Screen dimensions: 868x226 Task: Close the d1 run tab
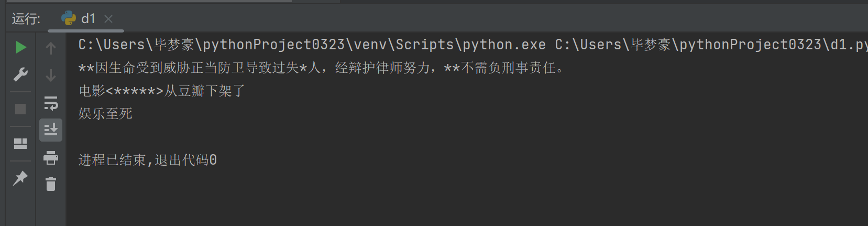tap(108, 19)
